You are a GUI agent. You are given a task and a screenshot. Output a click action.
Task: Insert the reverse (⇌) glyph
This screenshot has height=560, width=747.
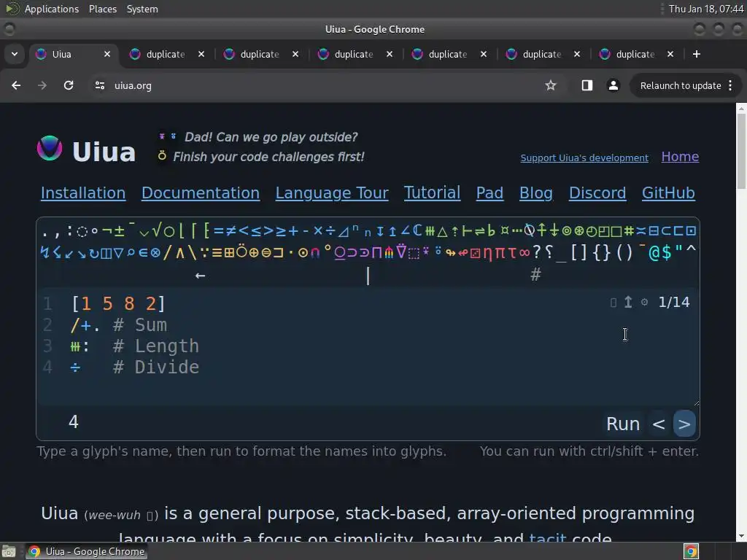tap(479, 231)
